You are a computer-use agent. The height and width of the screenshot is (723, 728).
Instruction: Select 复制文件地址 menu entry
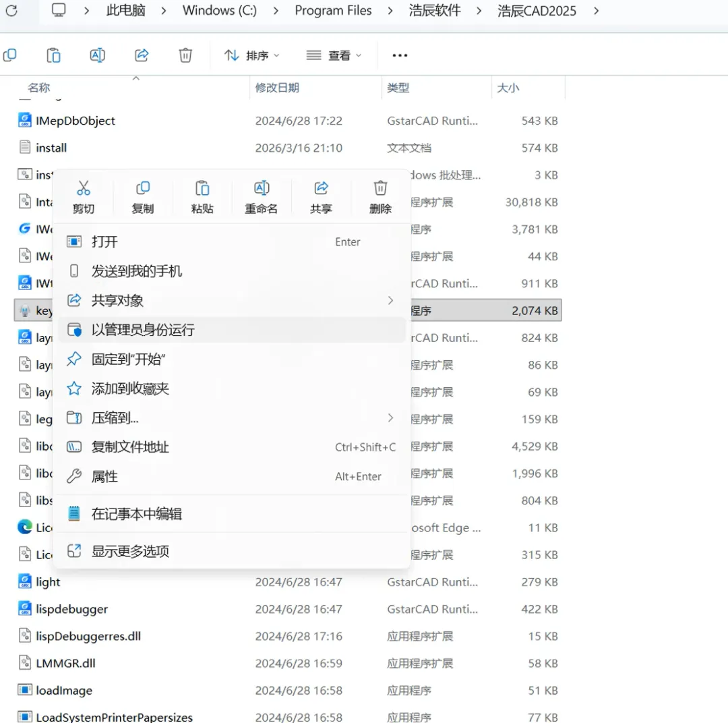pos(232,447)
